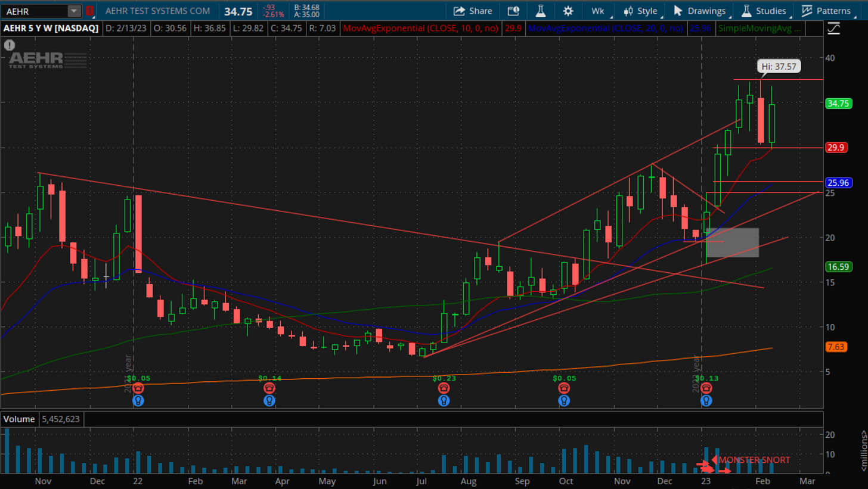The width and height of the screenshot is (868, 489).
Task: Click the volume value 5,452,623
Action: click(60, 419)
